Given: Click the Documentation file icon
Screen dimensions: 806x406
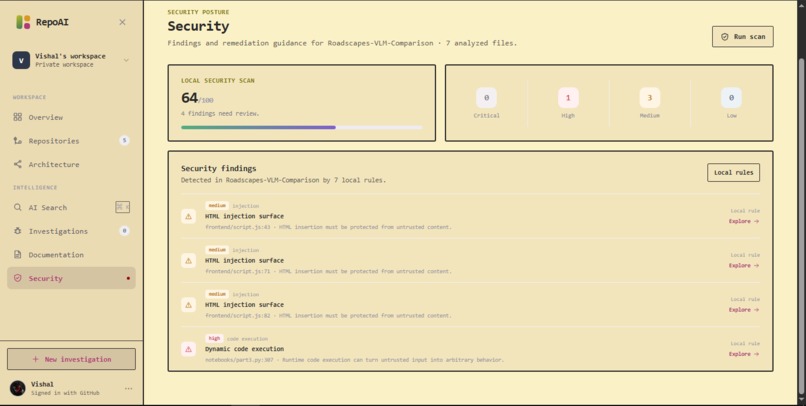Looking at the screenshot, I should click(17, 255).
